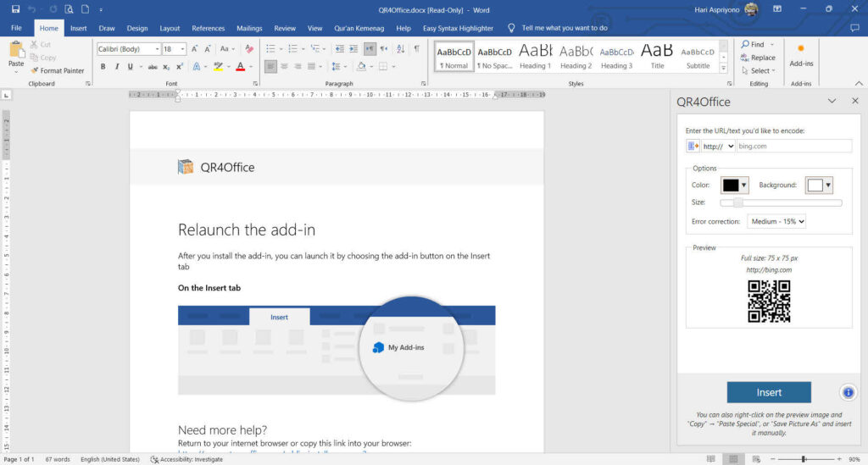Click Accessibility: Investigate in status bar
Image resolution: width=868 pixels, height=465 pixels.
[186, 459]
